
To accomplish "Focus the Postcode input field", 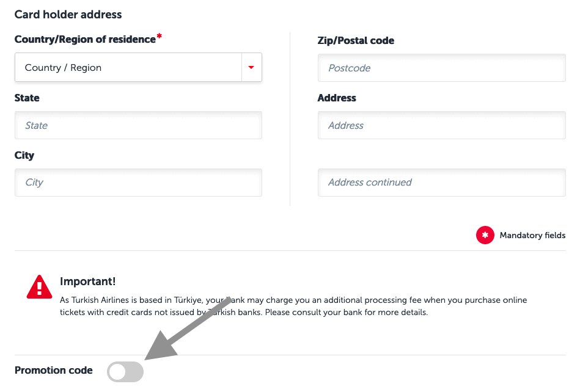I will tap(441, 68).
